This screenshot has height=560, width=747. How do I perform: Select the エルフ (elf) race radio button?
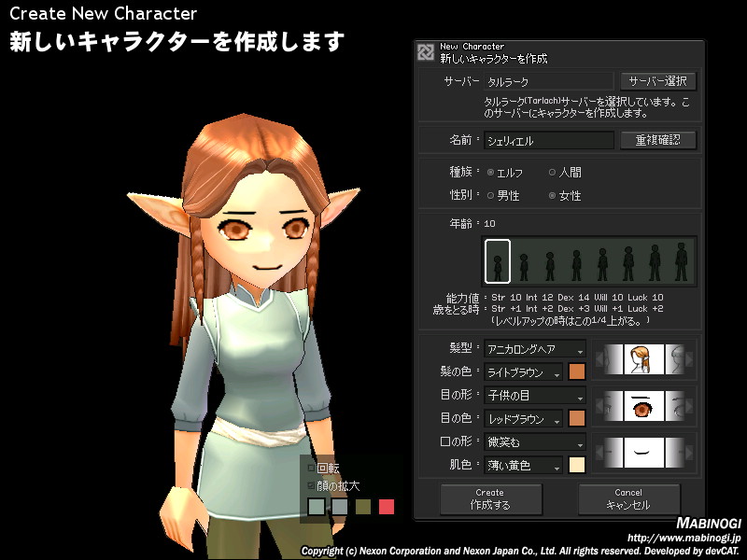tap(490, 173)
